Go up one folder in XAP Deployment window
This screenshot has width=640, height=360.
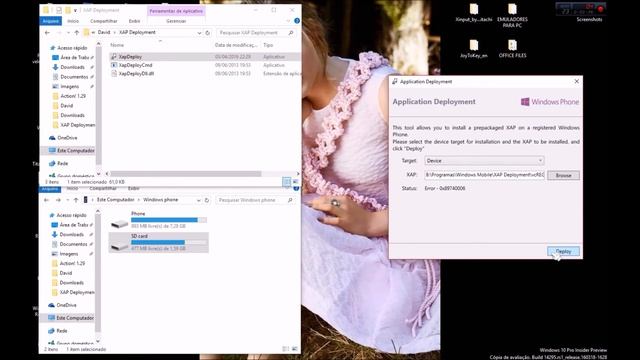(76, 33)
